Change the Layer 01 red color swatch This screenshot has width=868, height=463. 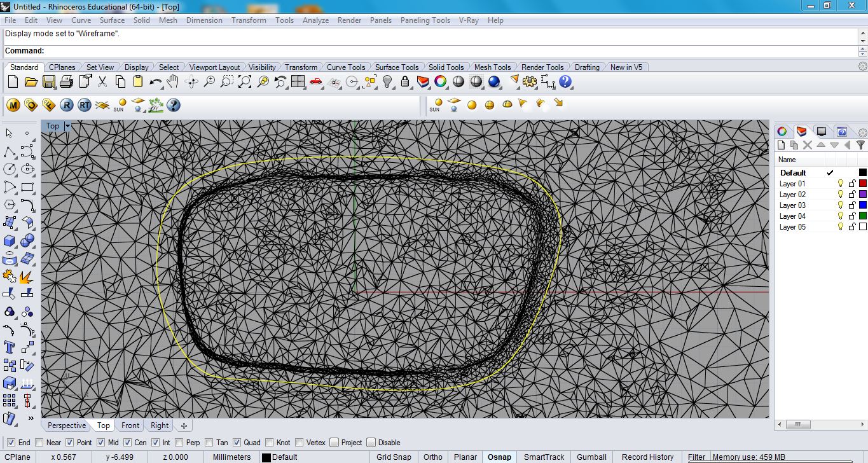tap(862, 184)
